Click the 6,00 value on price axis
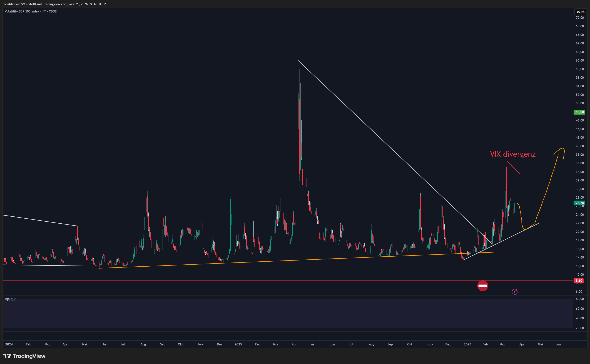This screenshot has height=364, width=590. pos(579,292)
